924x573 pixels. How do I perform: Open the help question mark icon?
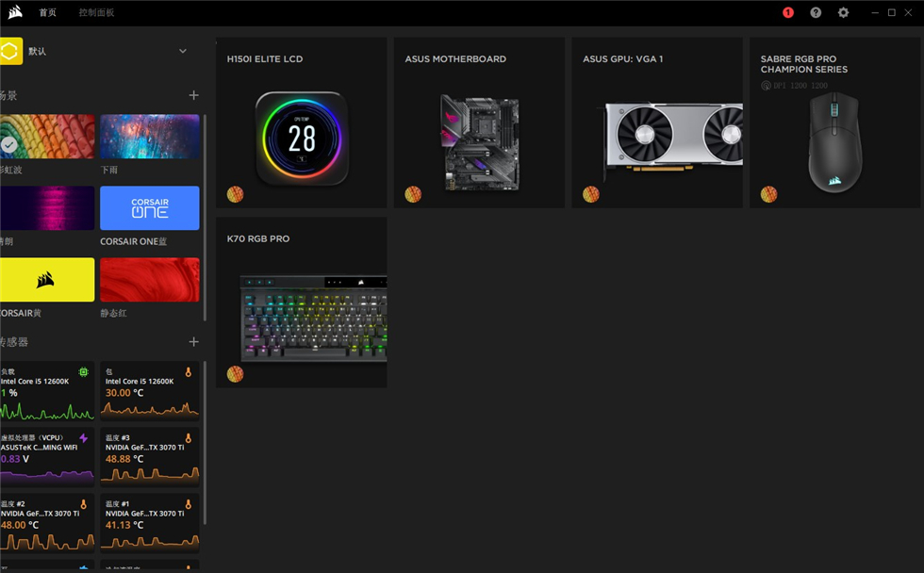click(x=816, y=12)
